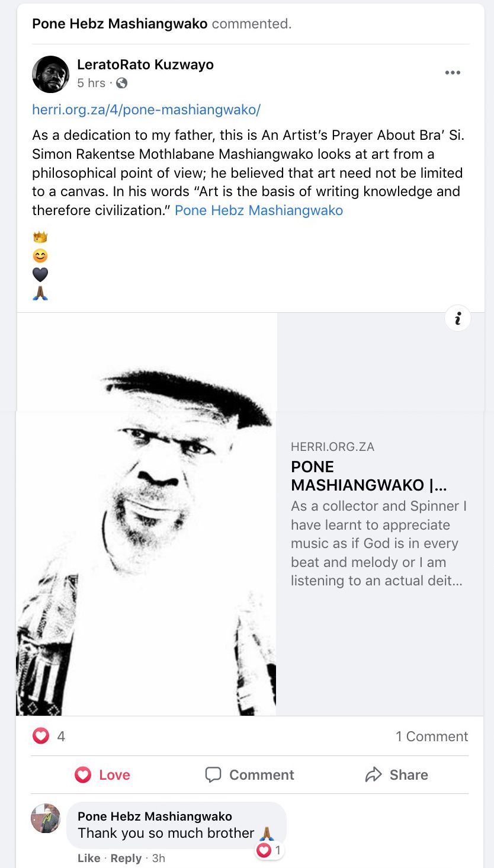The width and height of the screenshot is (494, 868).
Task: Click the tagged Pone Hebz Mashiangwako mention
Action: (x=259, y=210)
